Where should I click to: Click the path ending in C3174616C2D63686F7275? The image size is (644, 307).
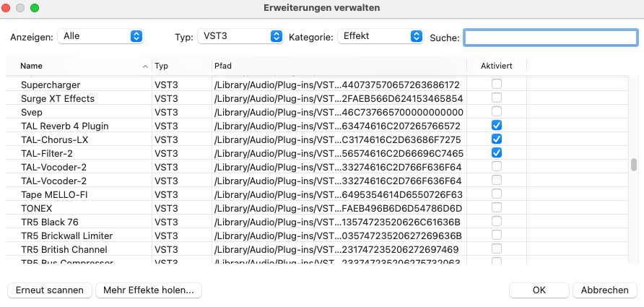pyautogui.click(x=337, y=139)
